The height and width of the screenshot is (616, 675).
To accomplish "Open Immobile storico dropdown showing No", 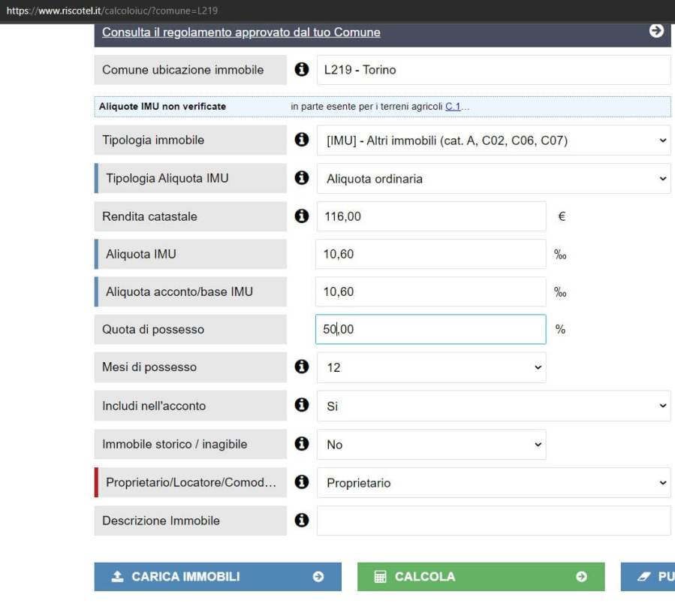I will [x=431, y=445].
